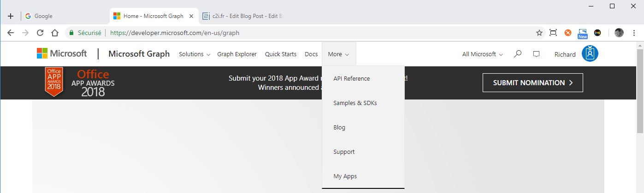Go back using the browser back arrow
644x193 pixels.
click(11, 33)
